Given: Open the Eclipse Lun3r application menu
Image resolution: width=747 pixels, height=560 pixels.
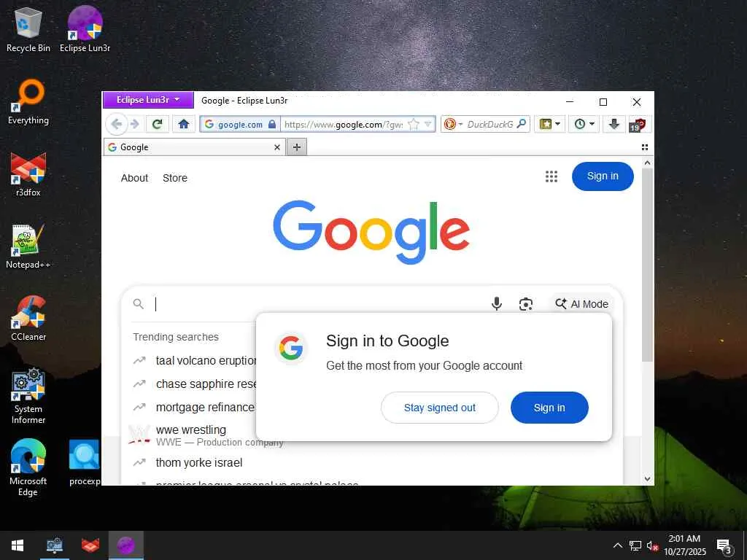Looking at the screenshot, I should [148, 100].
